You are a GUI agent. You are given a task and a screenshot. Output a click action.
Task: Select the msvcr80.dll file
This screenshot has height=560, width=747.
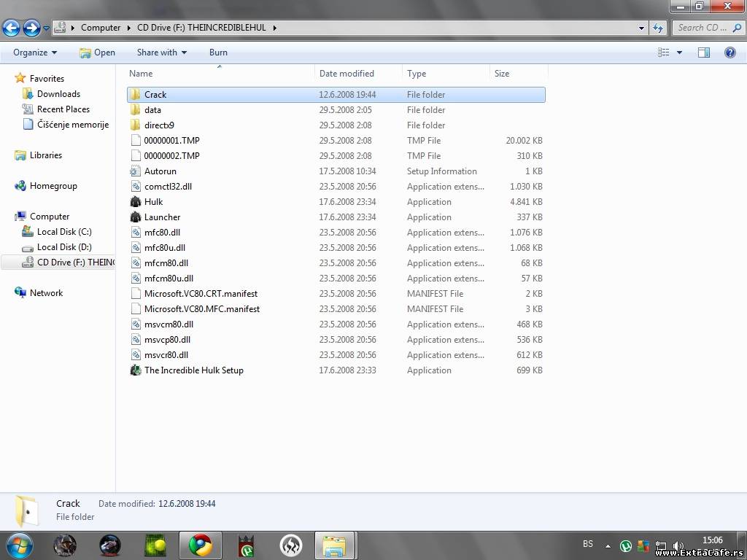(336, 355)
